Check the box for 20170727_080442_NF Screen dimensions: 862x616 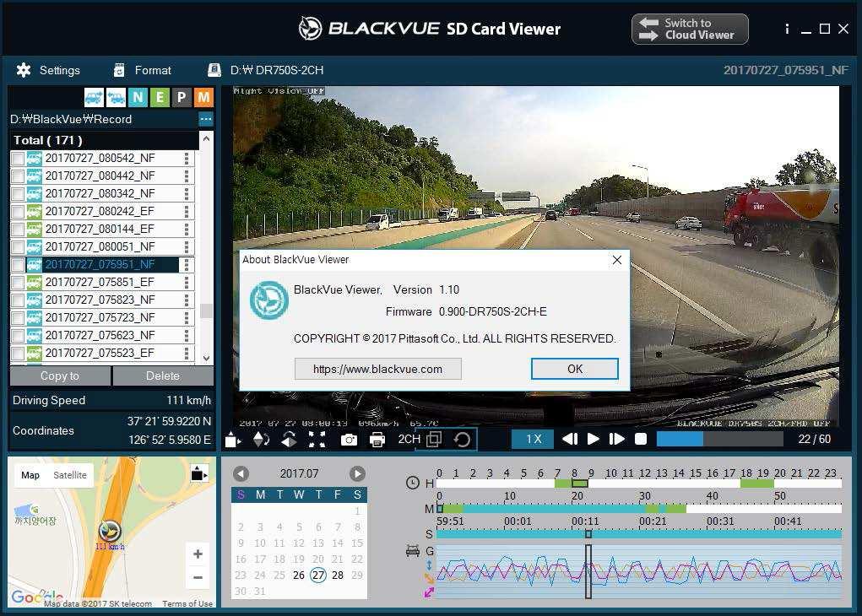click(18, 176)
